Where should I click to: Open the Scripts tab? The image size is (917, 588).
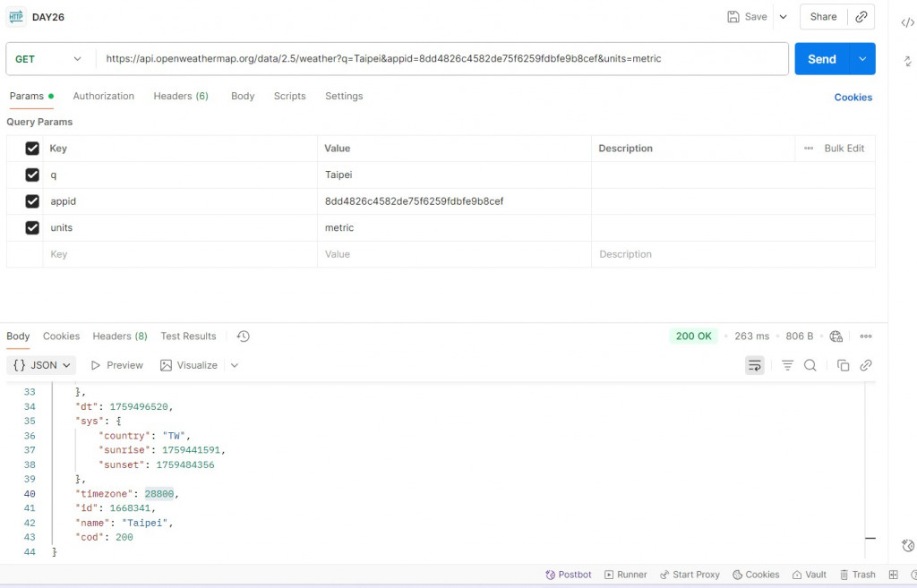289,96
